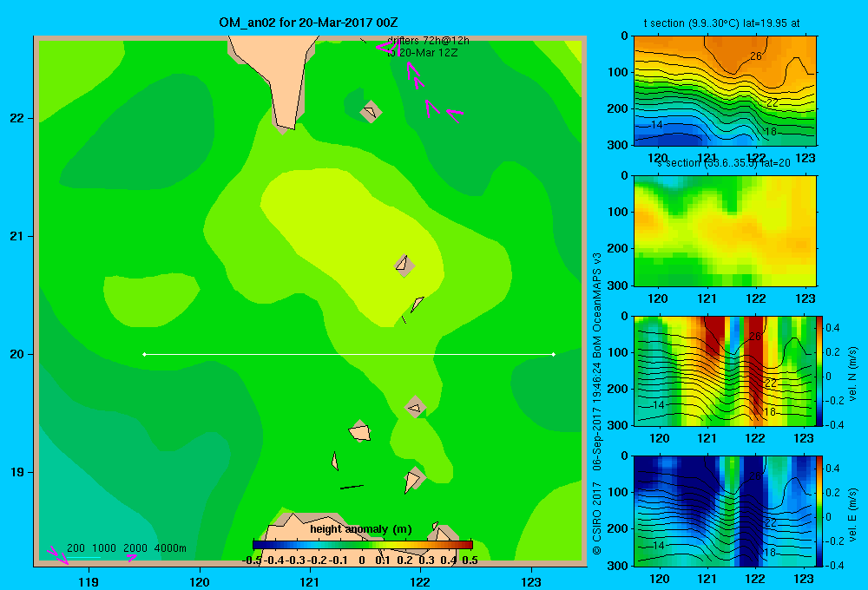Click longitude label '119' below the main map

tap(89, 581)
